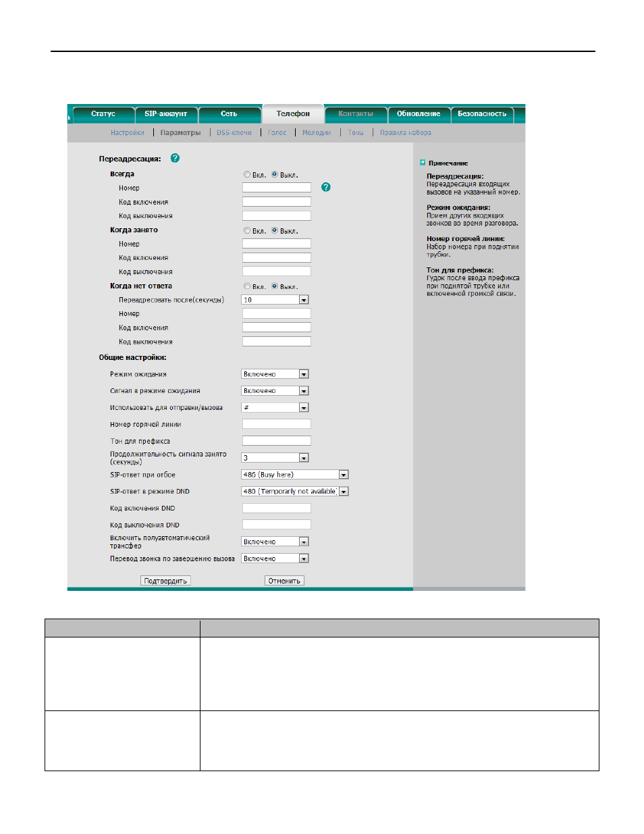
Task: Switch to the Телефон tab
Action: (x=293, y=114)
